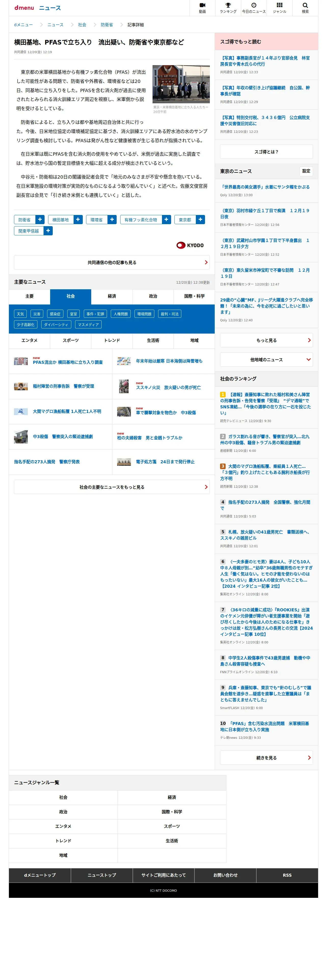The image size is (327, 980).
Task: Click the 感染症 subcategory chip
Action: pyautogui.click(x=55, y=314)
